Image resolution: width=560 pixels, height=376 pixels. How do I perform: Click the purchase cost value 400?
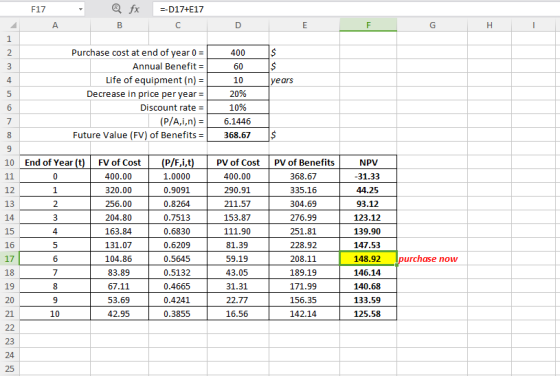click(238, 52)
